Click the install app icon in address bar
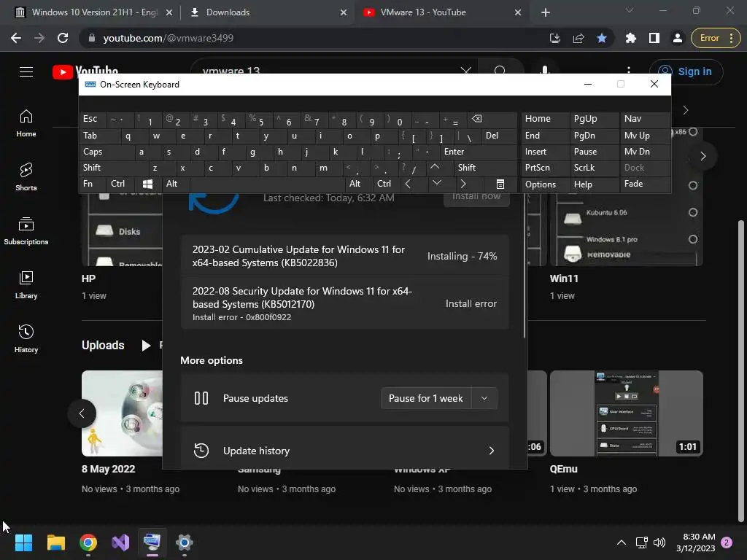This screenshot has height=560, width=747. point(555,38)
